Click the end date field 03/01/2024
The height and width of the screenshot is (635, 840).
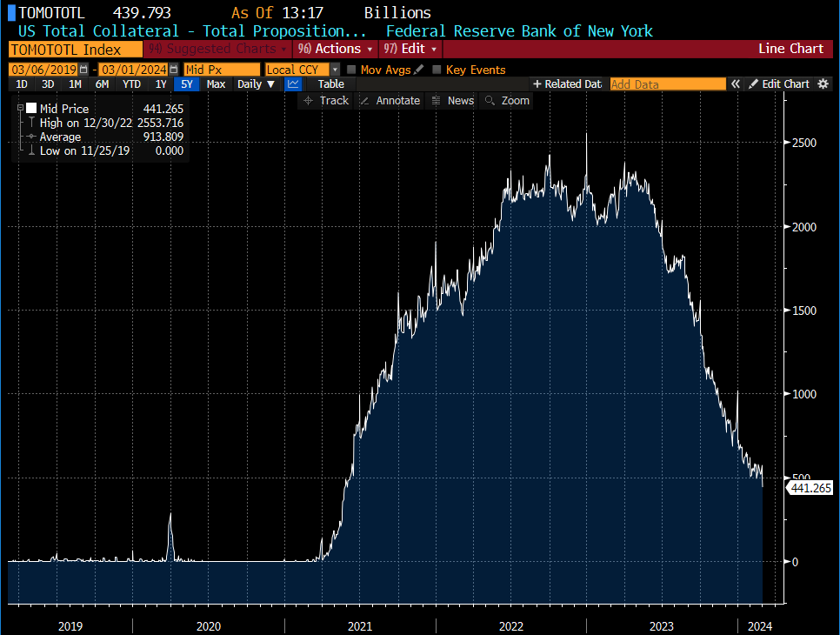pyautogui.click(x=134, y=70)
